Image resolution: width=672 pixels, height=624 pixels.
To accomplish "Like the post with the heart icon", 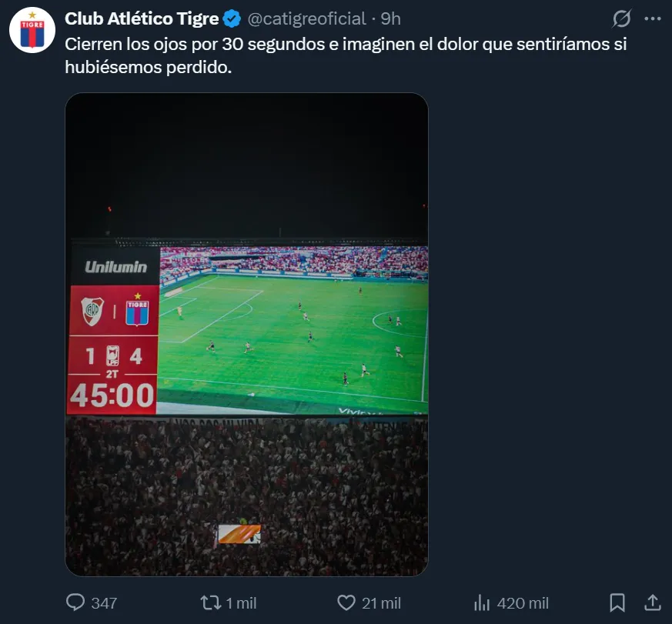I will (x=347, y=602).
